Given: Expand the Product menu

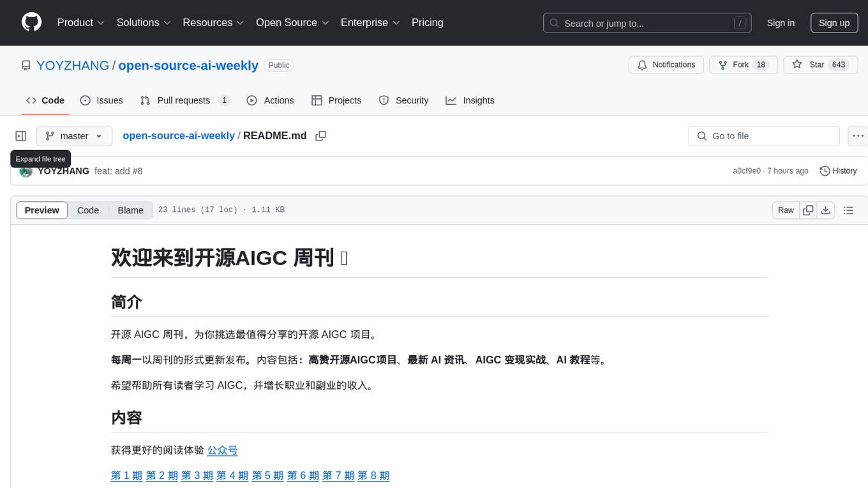Looking at the screenshot, I should point(81,22).
